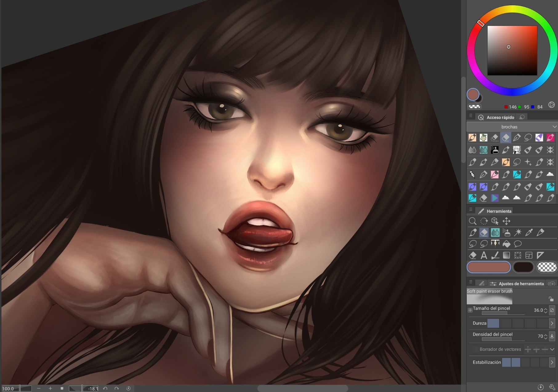Toggle the transparent color checker pill above color values
Screen dimensions: 558x392
475,107
